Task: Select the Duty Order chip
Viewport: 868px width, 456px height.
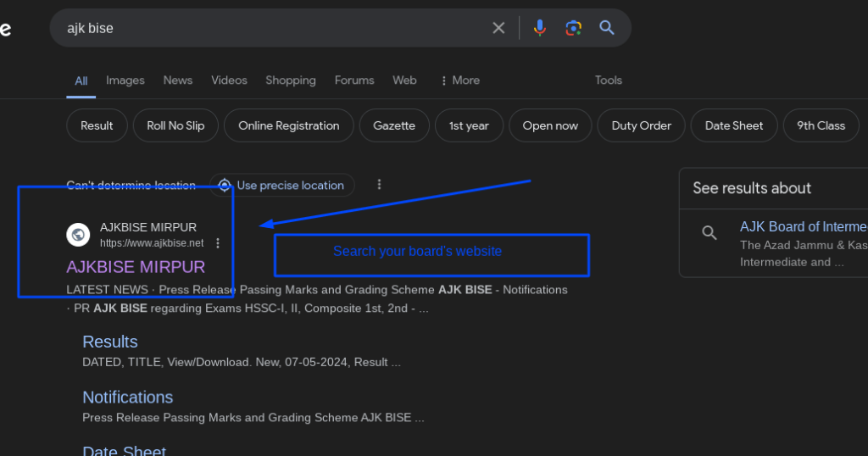Action: (642, 125)
